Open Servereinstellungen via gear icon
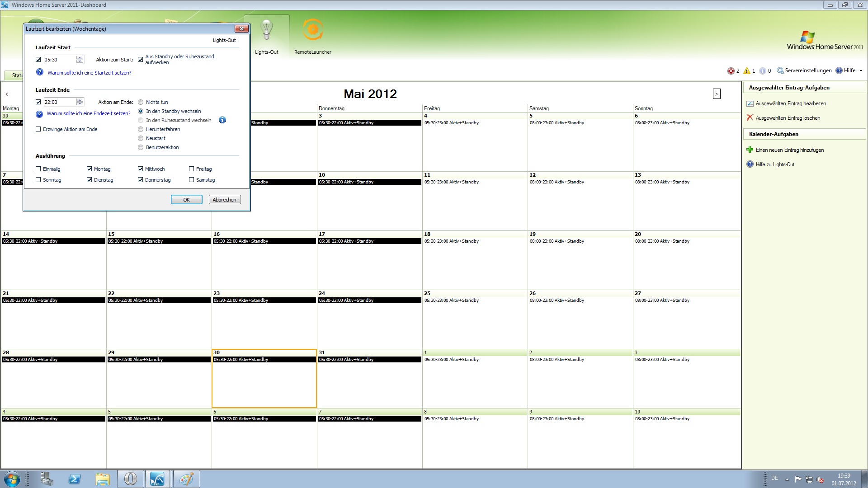The width and height of the screenshot is (868, 488). (x=780, y=70)
